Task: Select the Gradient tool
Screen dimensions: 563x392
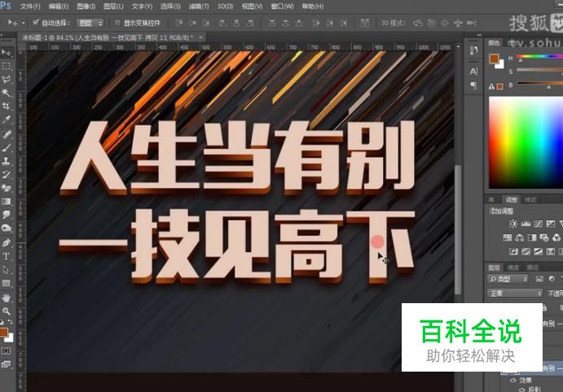Action: pos(6,201)
